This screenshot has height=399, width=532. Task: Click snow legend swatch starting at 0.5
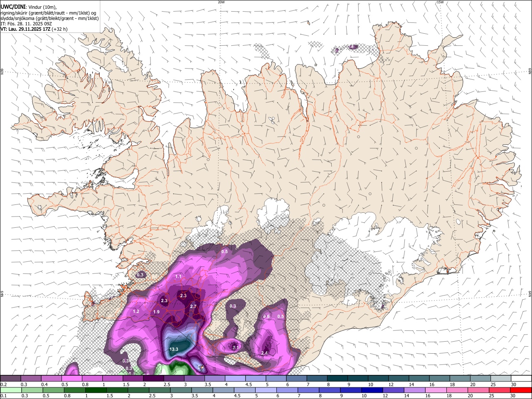pyautogui.click(x=71, y=378)
